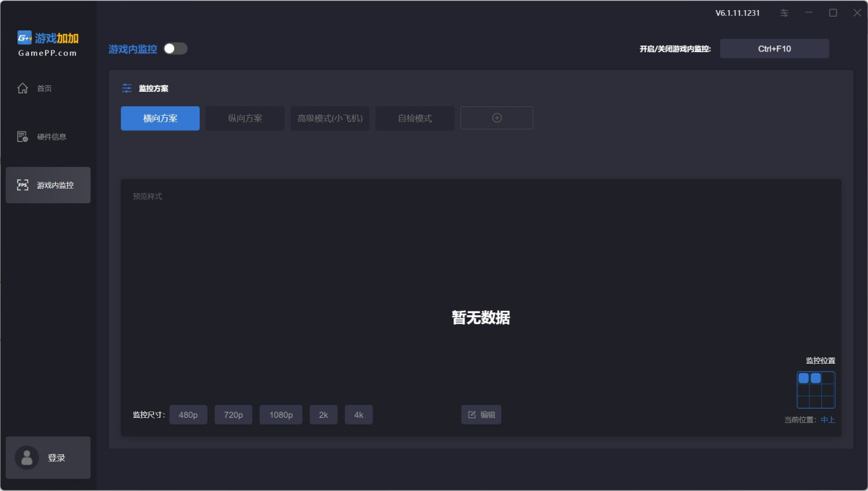Select 高级模式(小飞机) scheme tab
This screenshot has height=491, width=868.
(330, 119)
